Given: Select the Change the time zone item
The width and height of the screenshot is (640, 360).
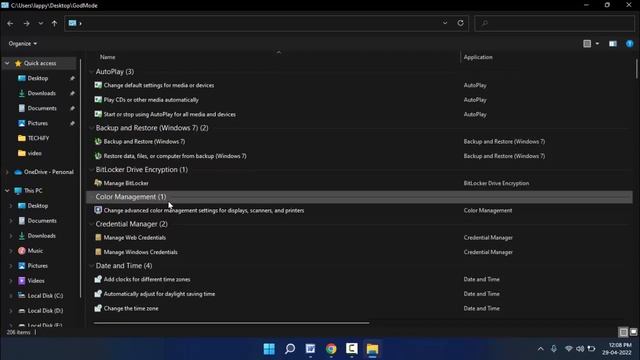Looking at the screenshot, I should [131, 309].
